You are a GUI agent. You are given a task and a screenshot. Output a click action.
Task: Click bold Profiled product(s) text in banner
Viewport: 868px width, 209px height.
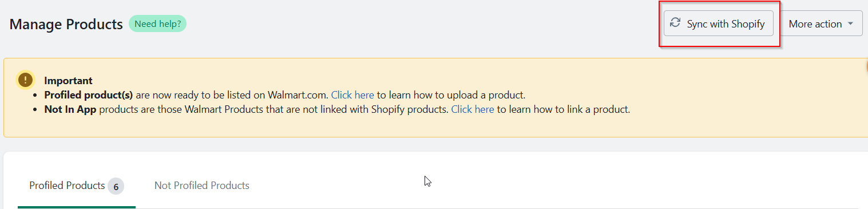(89, 95)
